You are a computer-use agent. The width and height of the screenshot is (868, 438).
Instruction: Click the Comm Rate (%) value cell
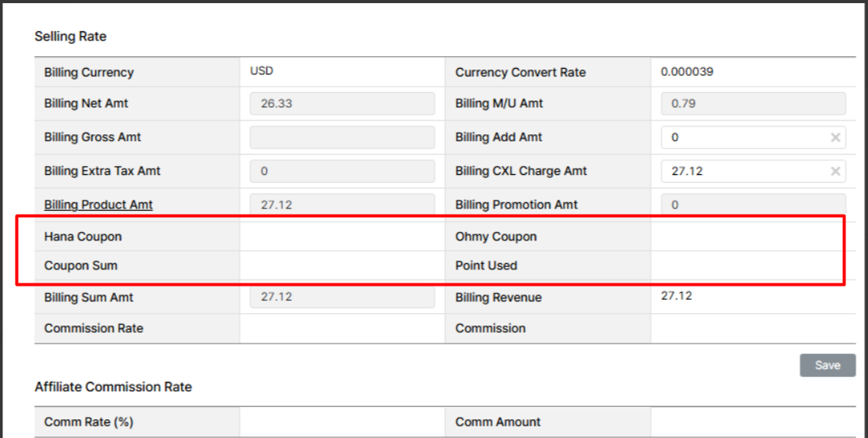click(x=342, y=422)
